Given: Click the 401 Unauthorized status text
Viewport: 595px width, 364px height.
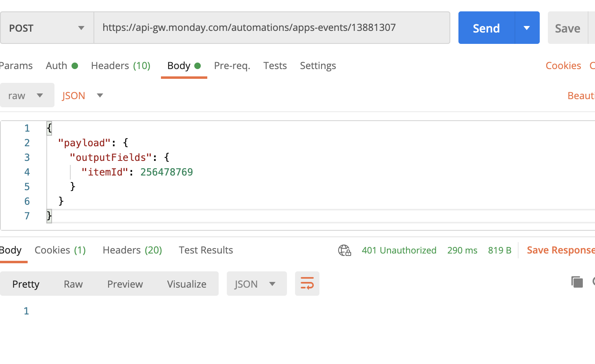Looking at the screenshot, I should tap(399, 250).
